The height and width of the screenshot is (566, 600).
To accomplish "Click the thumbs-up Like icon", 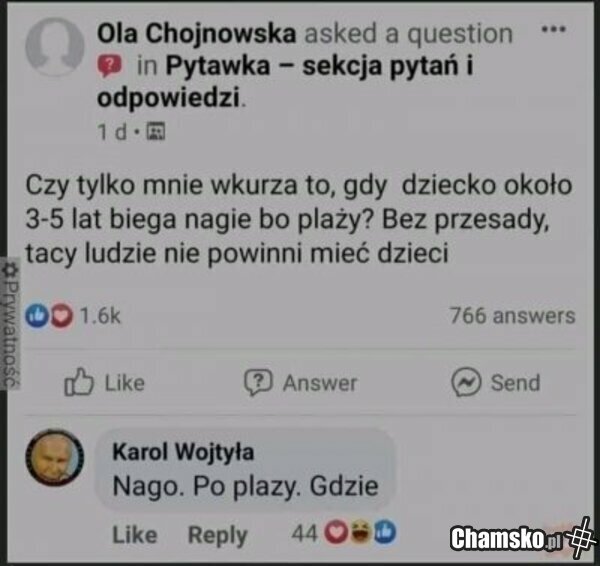I will (x=78, y=382).
